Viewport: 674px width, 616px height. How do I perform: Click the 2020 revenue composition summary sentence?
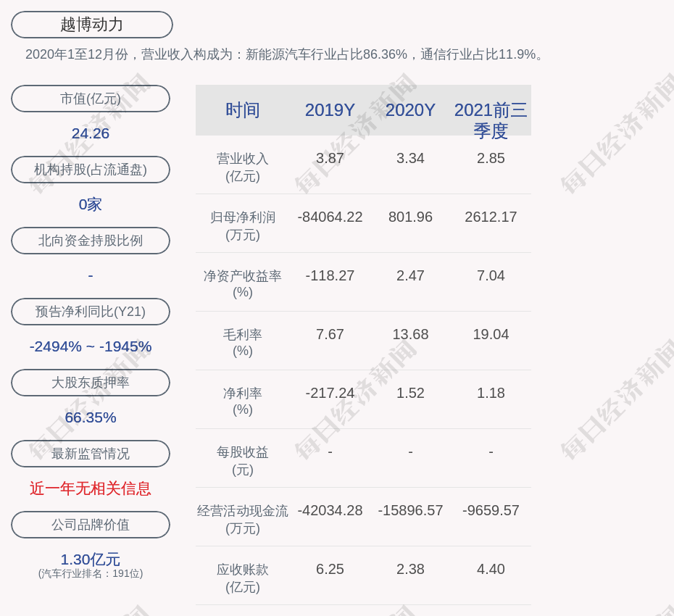point(285,54)
